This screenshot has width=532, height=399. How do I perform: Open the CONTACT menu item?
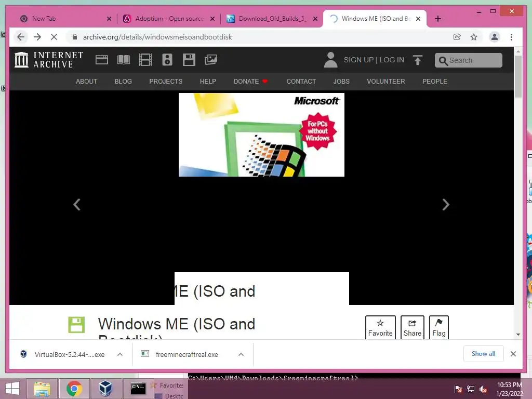coord(301,82)
